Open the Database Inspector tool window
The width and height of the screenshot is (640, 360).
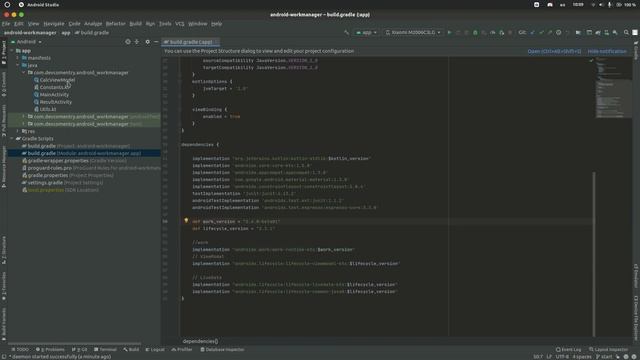coord(222,349)
